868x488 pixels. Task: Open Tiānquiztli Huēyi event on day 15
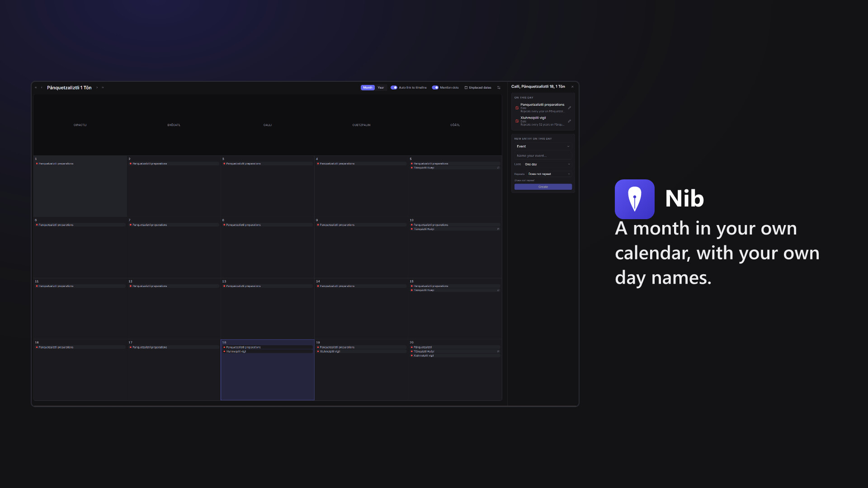[455, 290]
